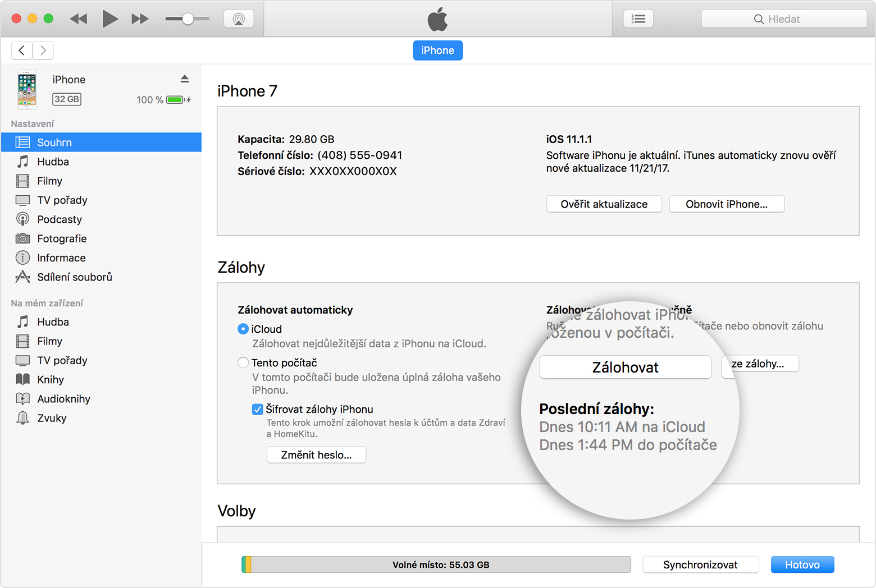The width and height of the screenshot is (876, 588).
Task: Select the iPhone tab button
Action: (x=438, y=50)
